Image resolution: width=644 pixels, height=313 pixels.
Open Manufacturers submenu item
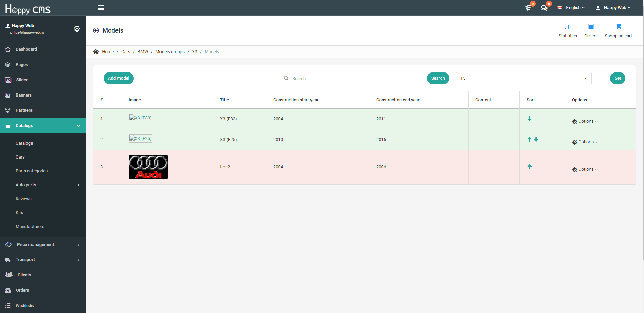click(x=30, y=227)
